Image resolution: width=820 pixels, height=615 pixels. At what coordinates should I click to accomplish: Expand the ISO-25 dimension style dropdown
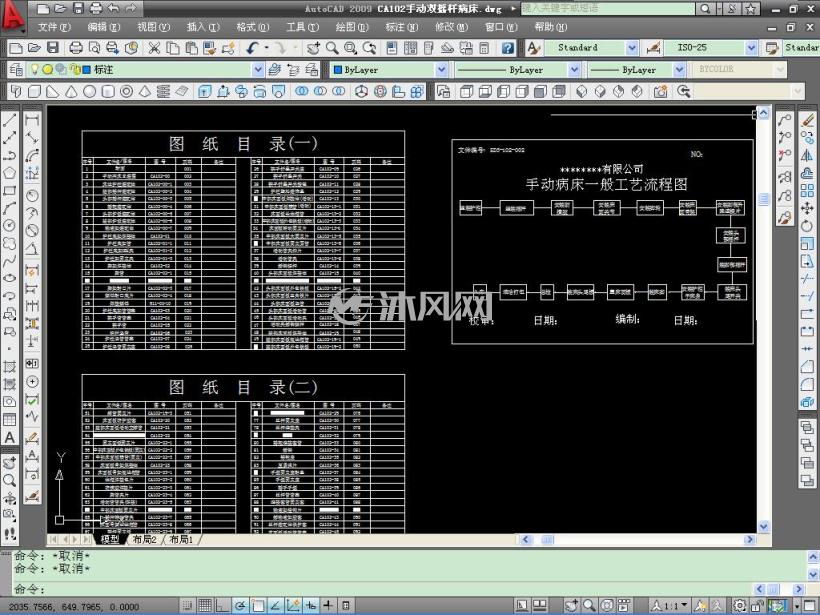pos(751,48)
